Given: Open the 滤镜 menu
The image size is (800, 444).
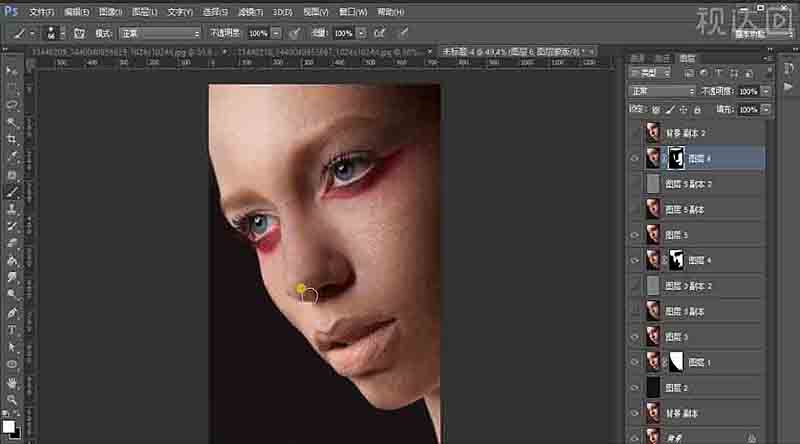Looking at the screenshot, I should 251,12.
